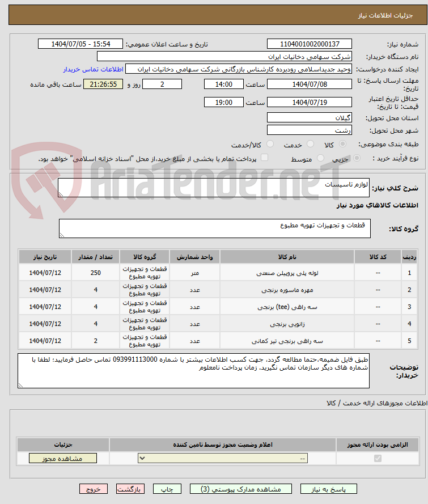
Task: Click the خروج exit button
Action: pyautogui.click(x=94, y=489)
